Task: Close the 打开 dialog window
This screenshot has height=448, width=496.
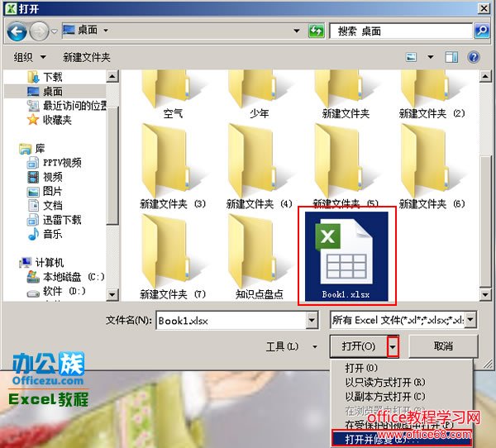Action: [484, 8]
